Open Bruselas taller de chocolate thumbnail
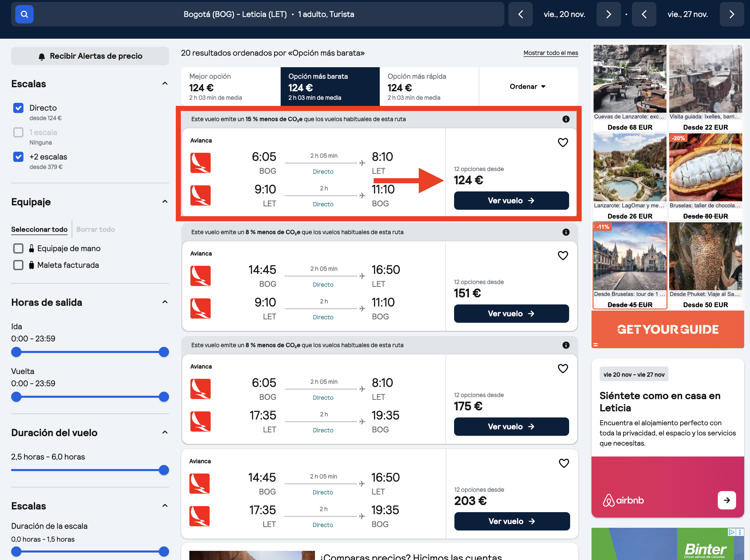The width and height of the screenshot is (750, 560). 706,168
